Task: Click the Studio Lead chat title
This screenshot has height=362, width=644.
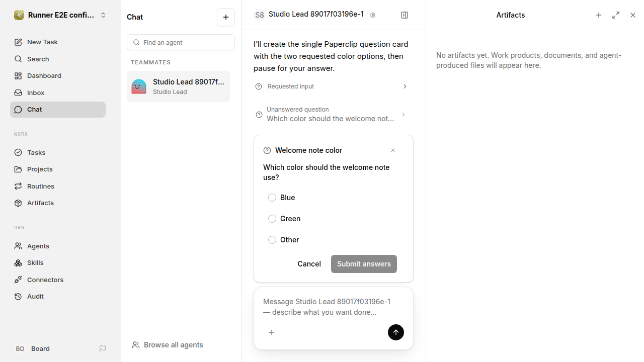Action: point(316,14)
